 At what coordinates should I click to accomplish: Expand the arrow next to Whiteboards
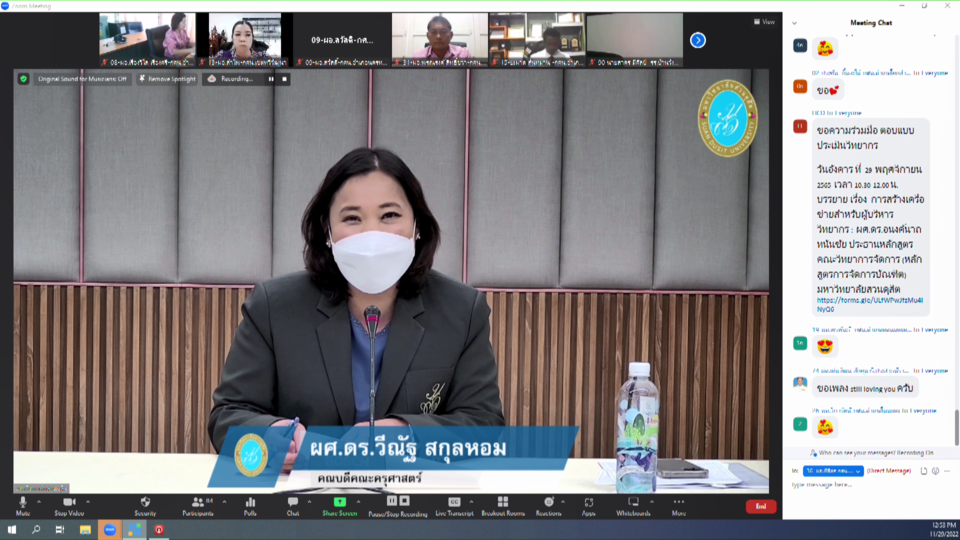pyautogui.click(x=651, y=501)
